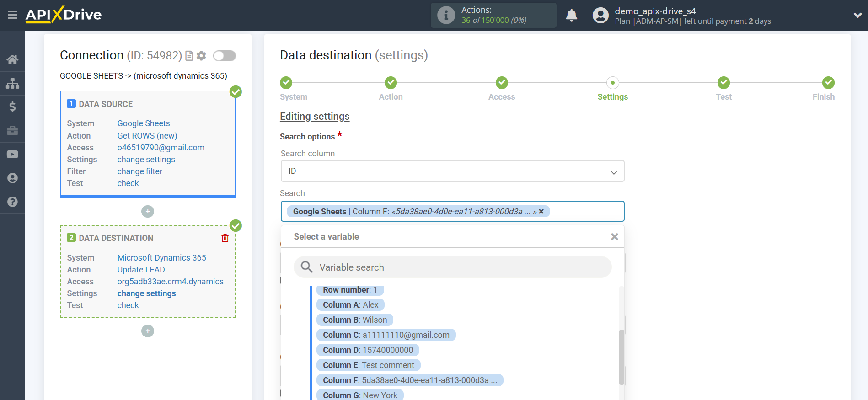Select variable Column G: New York
The width and height of the screenshot is (868, 400).
[x=360, y=395]
